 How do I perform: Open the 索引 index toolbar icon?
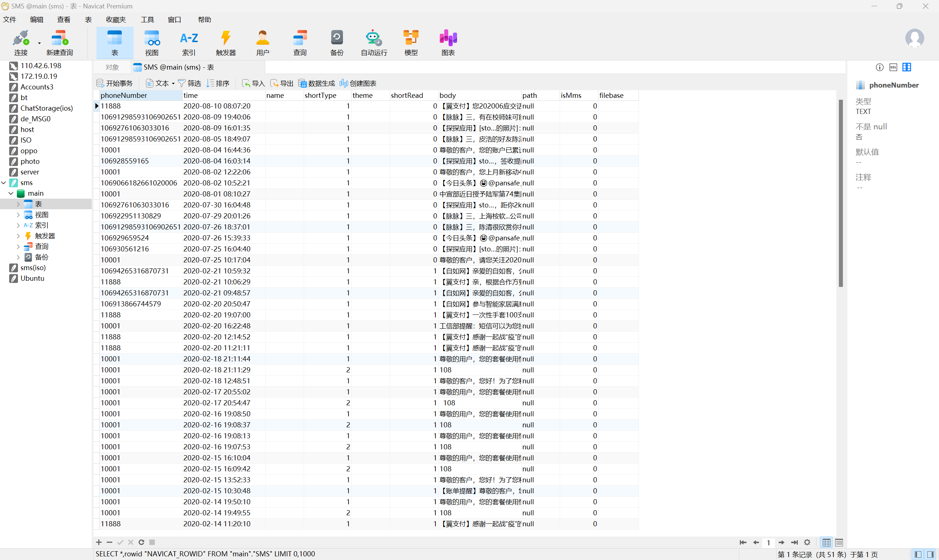point(189,43)
